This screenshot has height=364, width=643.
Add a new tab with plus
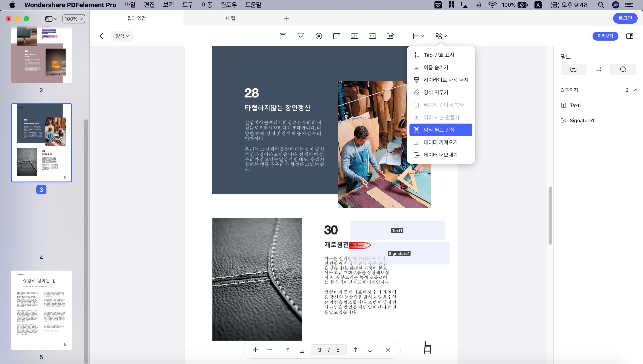coord(286,18)
